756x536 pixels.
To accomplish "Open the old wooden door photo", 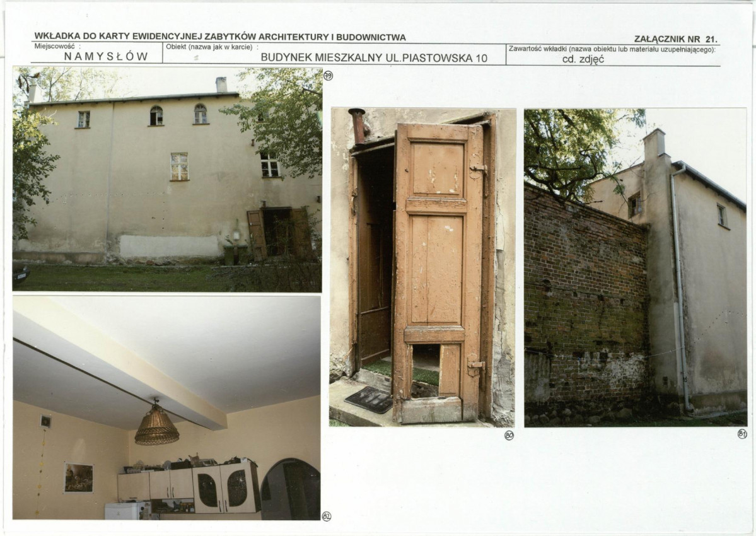I will point(422,267).
